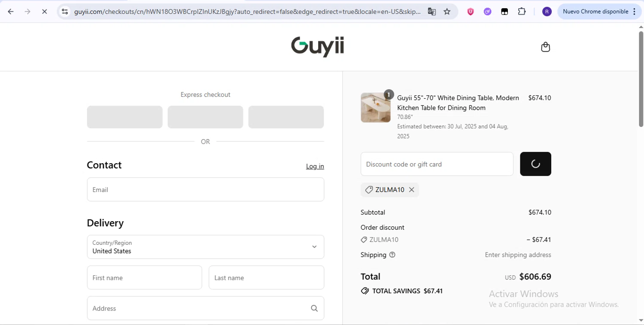The width and height of the screenshot is (644, 325).
Task: Click Nuevo Chrome disponible update button
Action: 595,12
